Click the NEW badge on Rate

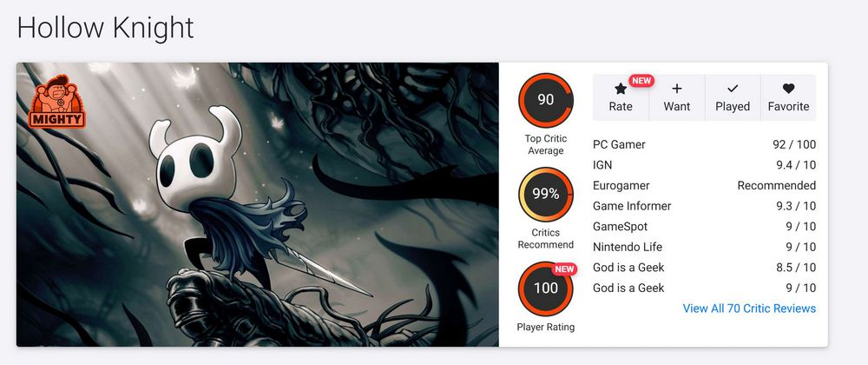[641, 81]
